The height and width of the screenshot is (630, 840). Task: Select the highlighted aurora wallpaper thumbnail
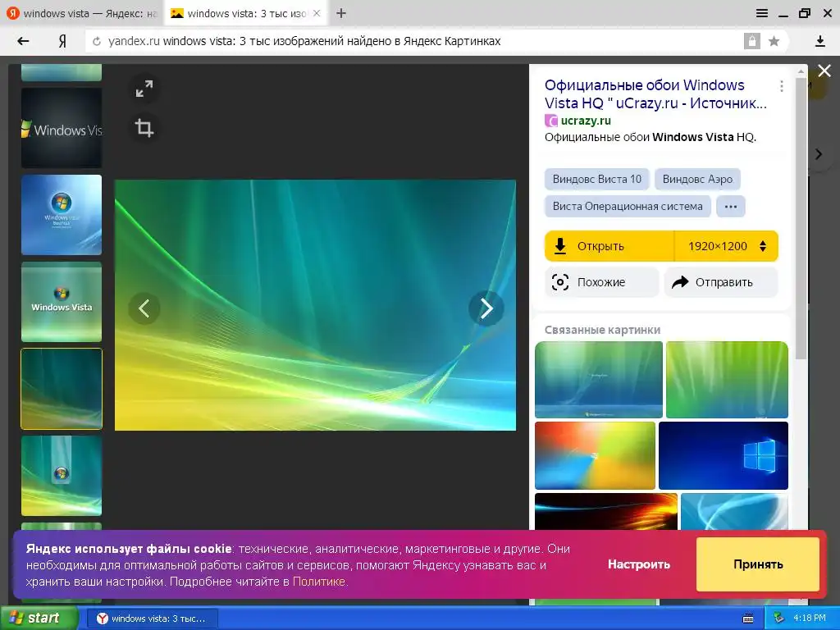tap(61, 388)
